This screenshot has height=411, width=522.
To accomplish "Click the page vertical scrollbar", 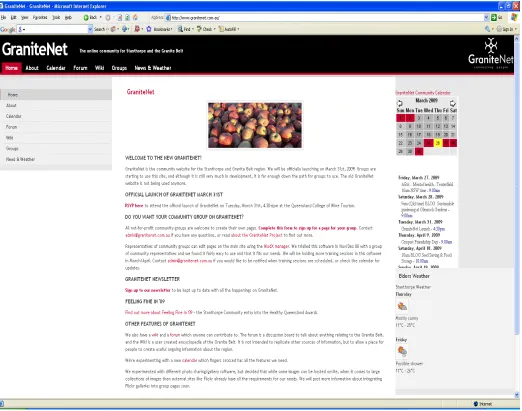I will click(517, 217).
